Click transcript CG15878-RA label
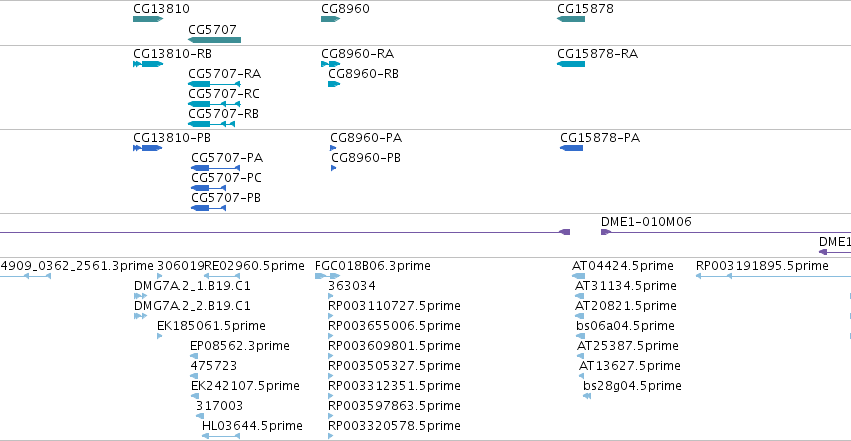The width and height of the screenshot is (851, 441). pyautogui.click(x=598, y=54)
